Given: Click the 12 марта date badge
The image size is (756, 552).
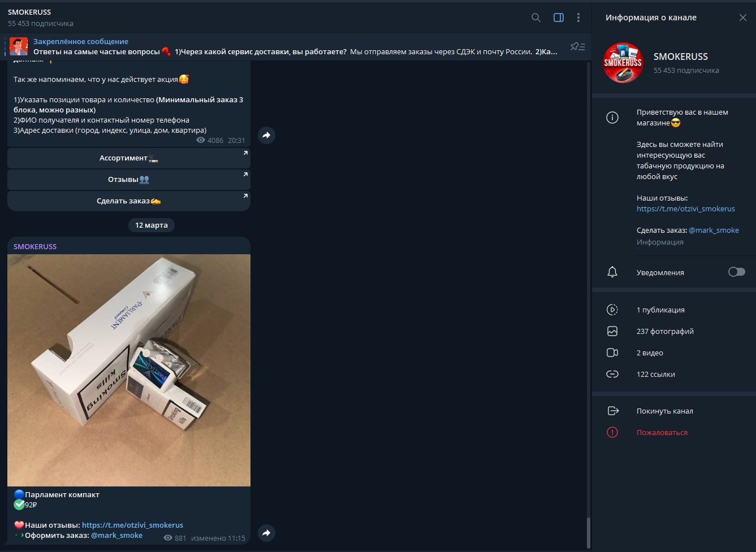Looking at the screenshot, I should click(x=152, y=225).
